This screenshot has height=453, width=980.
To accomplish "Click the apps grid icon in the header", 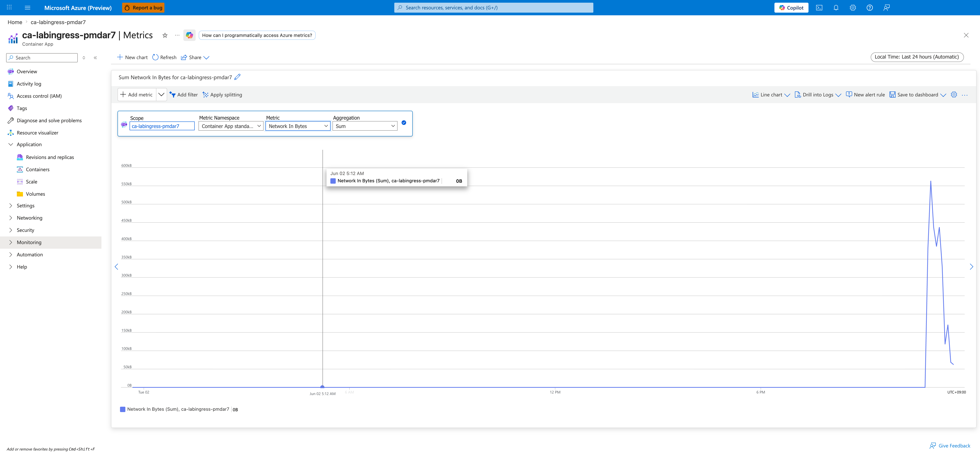I will (9, 8).
